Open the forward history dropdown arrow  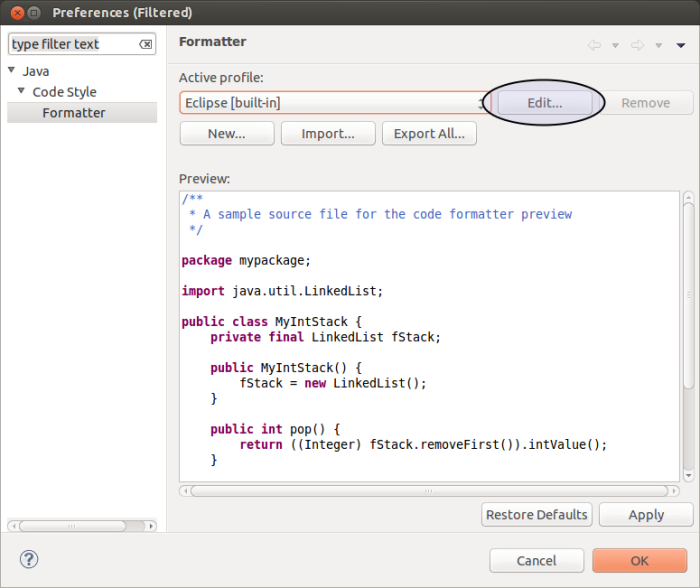pyautogui.click(x=658, y=45)
